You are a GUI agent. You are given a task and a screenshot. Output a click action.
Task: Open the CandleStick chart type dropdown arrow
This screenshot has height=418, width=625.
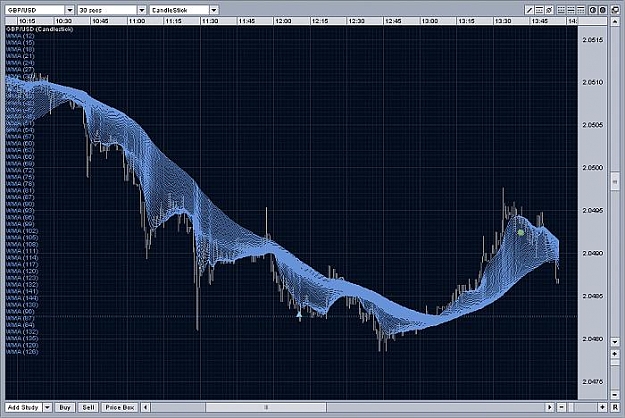click(214, 10)
